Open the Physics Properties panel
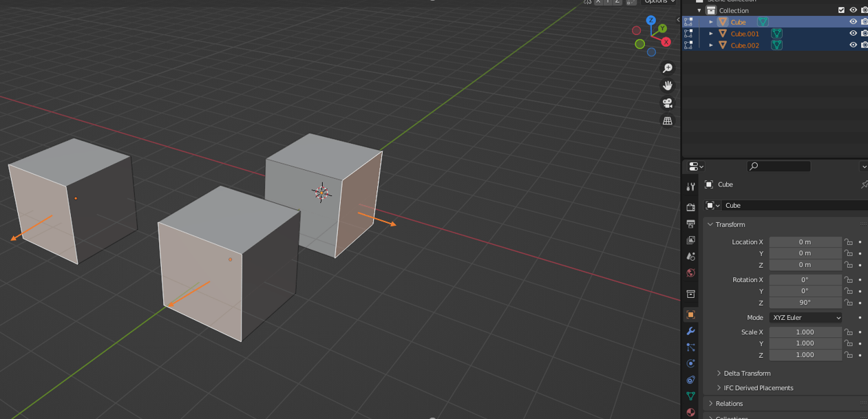Image resolution: width=868 pixels, height=419 pixels. point(690,363)
